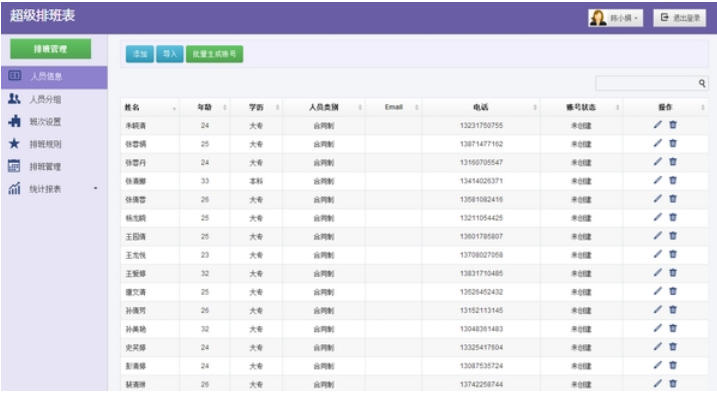The image size is (717, 402).
Task: Focus the table search input field
Action: tap(646, 84)
